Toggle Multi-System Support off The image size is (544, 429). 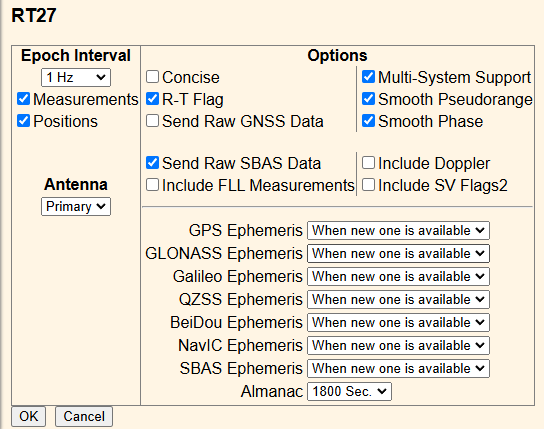(x=368, y=77)
